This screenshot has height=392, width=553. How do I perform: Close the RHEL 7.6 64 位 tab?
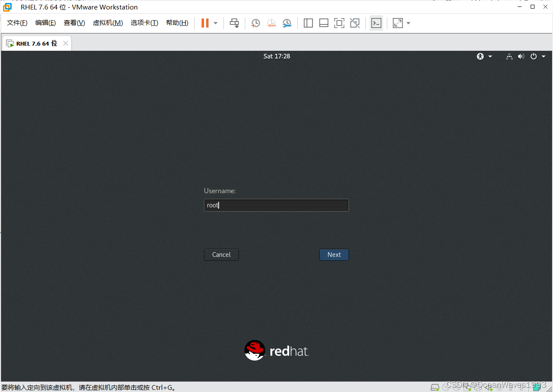pyautogui.click(x=65, y=43)
